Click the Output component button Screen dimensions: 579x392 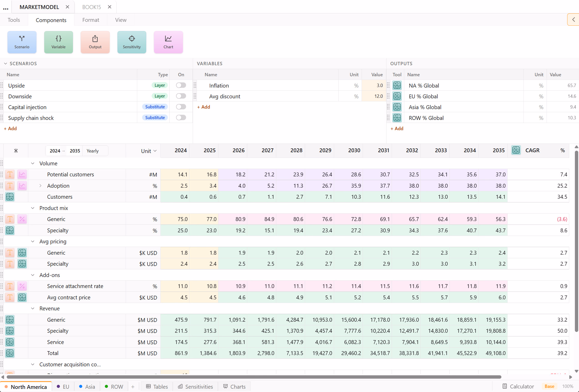tap(95, 42)
